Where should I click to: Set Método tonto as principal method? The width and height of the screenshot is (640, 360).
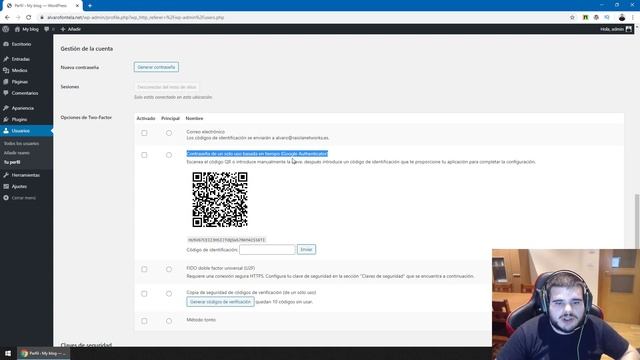(x=169, y=321)
